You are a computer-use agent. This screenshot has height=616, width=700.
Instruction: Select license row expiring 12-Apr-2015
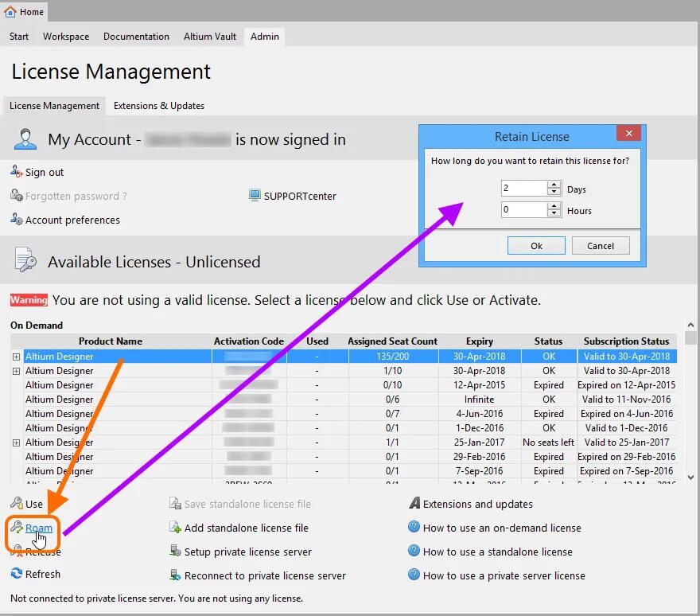coord(344,385)
